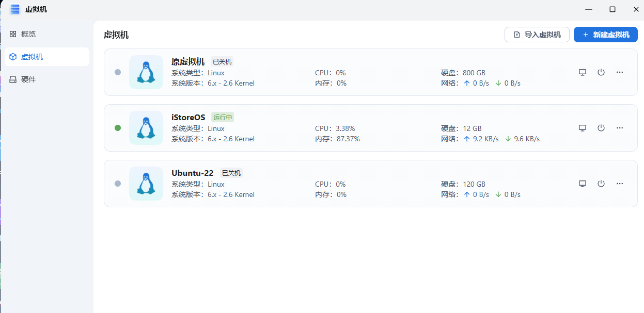Screen dimensions: 644x313
Task: Power on the 原虚拟机 virtual machine
Action: (x=601, y=72)
